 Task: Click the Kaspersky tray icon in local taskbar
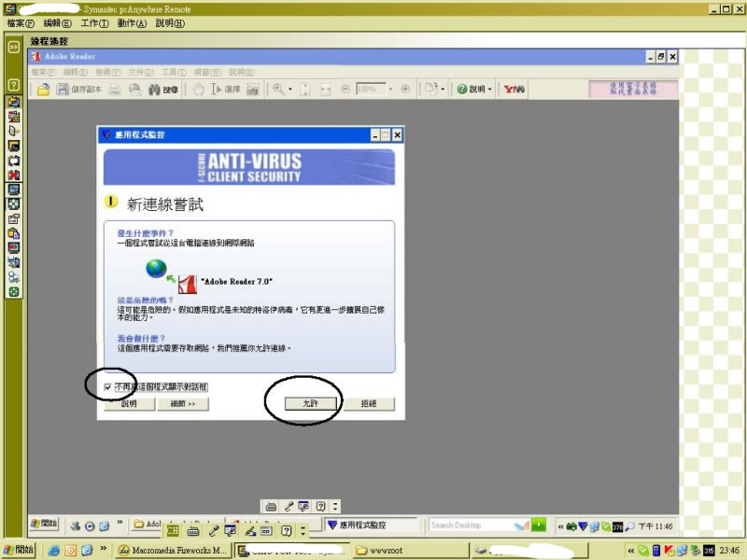[669, 551]
